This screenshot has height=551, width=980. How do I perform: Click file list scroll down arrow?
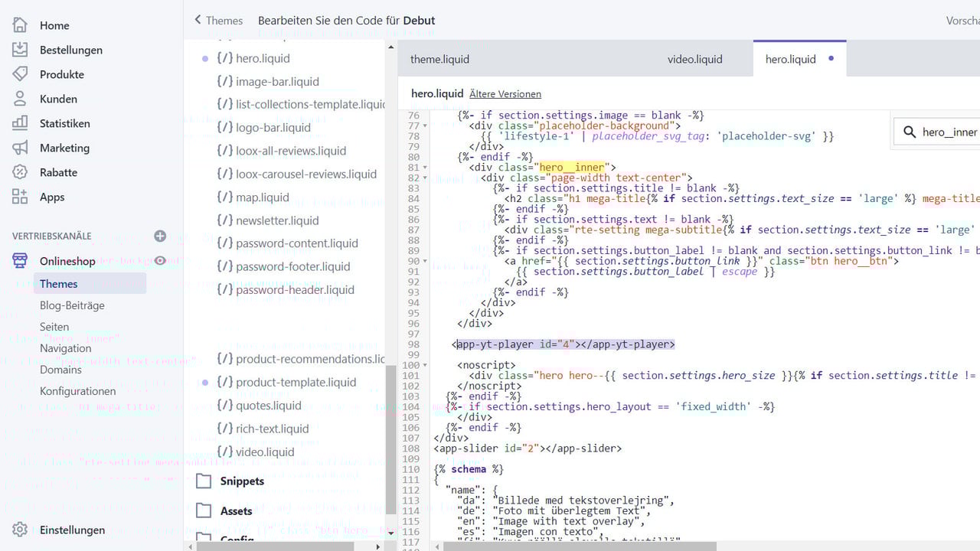390,532
